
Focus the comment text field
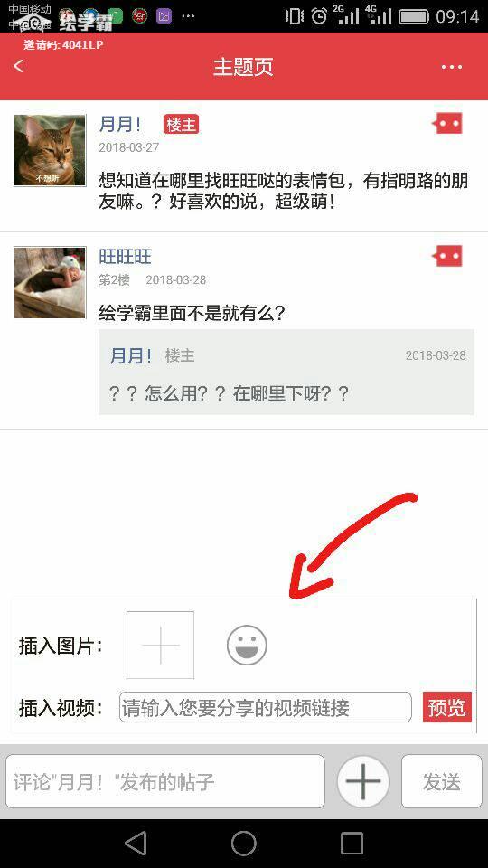164,781
